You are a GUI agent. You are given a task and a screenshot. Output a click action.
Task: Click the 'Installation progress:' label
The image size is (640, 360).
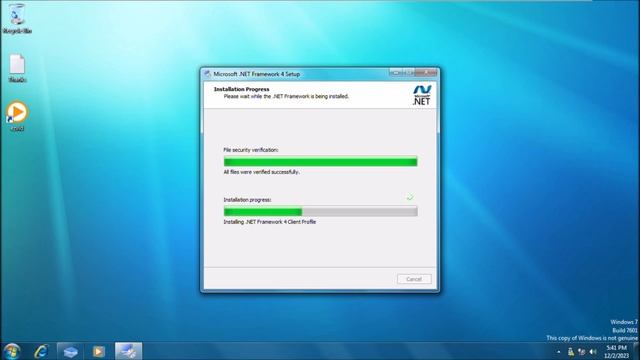click(x=247, y=200)
